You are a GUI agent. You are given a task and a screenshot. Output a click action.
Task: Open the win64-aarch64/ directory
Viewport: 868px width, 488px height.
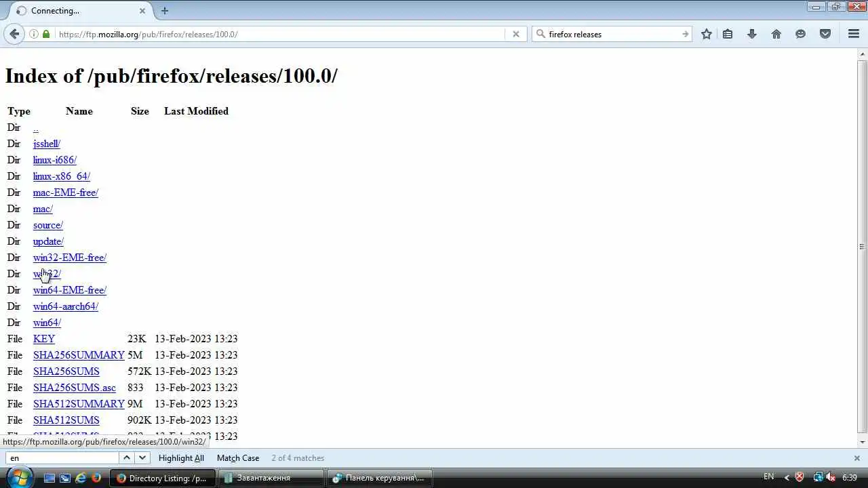66,306
